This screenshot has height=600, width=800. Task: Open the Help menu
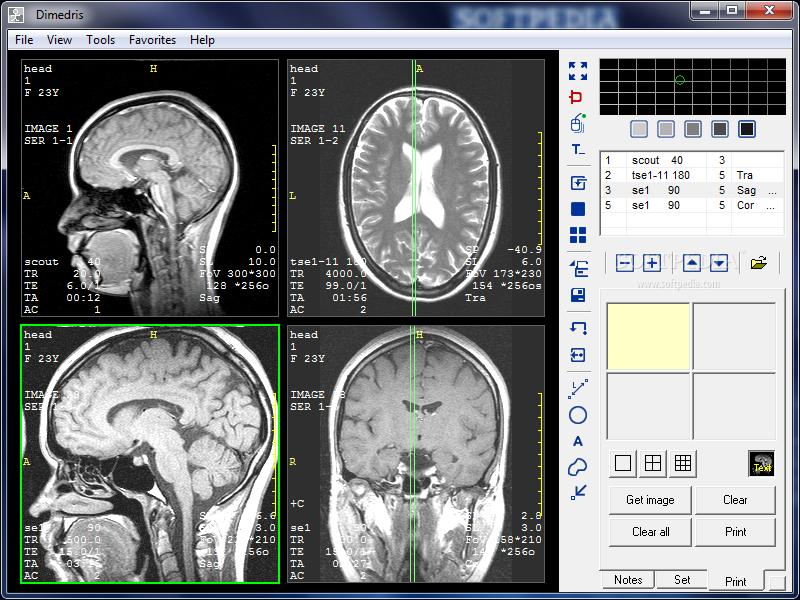(202, 40)
